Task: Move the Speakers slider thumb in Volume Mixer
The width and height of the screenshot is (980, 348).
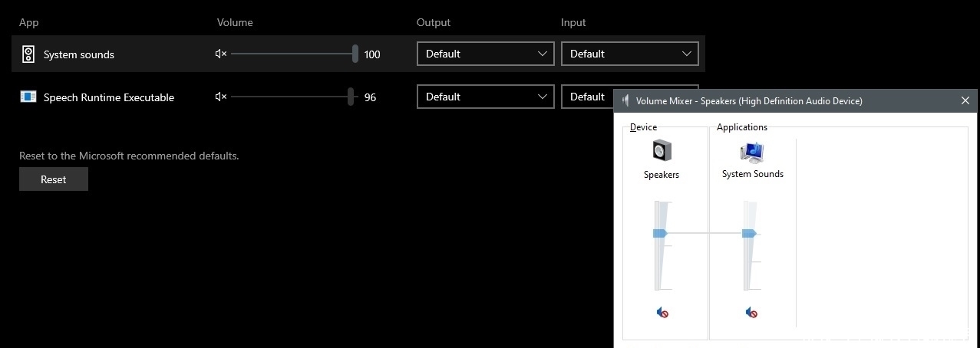Action: [x=660, y=233]
